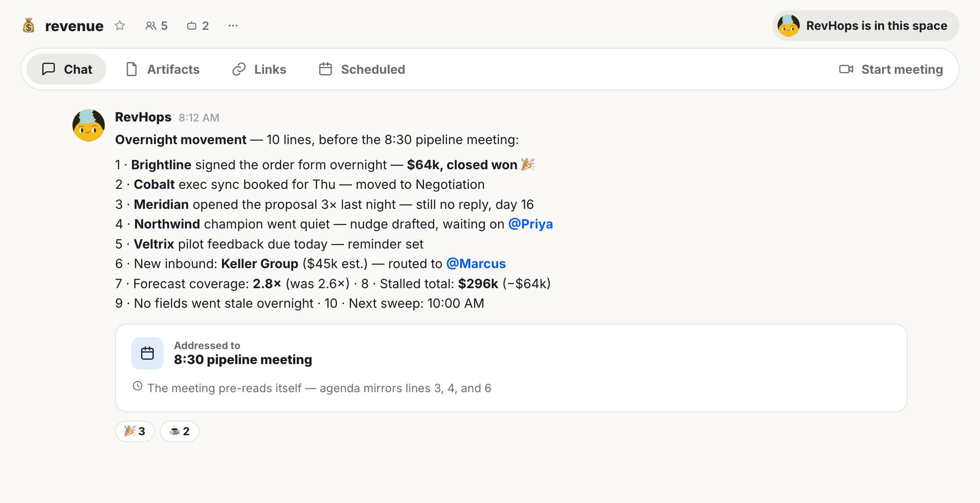Click the Next sweep: 10:00 AM text
Image resolution: width=980 pixels, height=503 pixels.
tap(416, 303)
